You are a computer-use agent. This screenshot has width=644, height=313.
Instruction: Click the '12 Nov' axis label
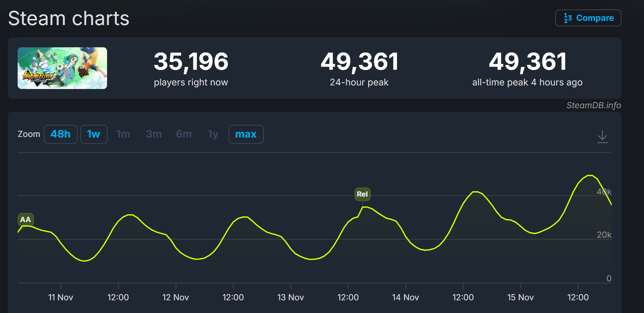[x=176, y=297]
